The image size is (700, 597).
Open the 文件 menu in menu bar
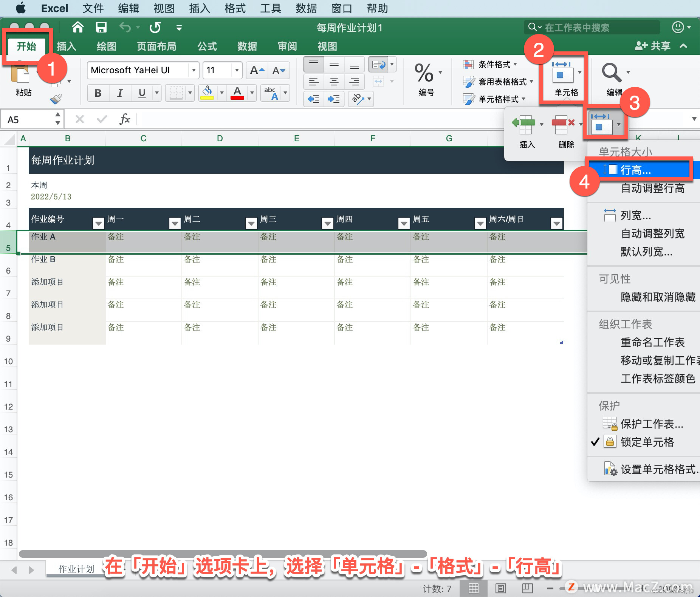pos(93,8)
